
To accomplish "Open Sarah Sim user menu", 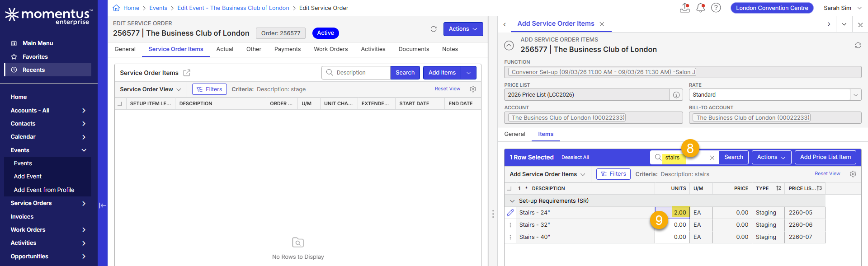I will (x=843, y=8).
